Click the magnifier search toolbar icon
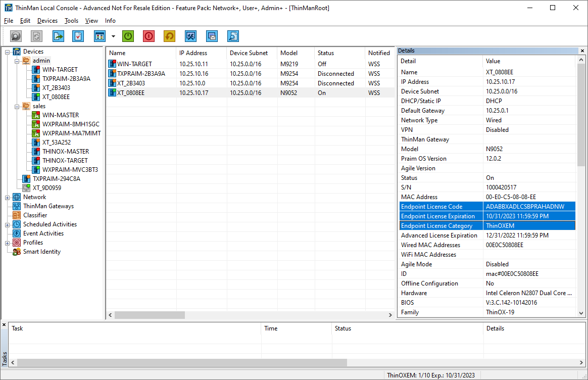 coord(16,36)
